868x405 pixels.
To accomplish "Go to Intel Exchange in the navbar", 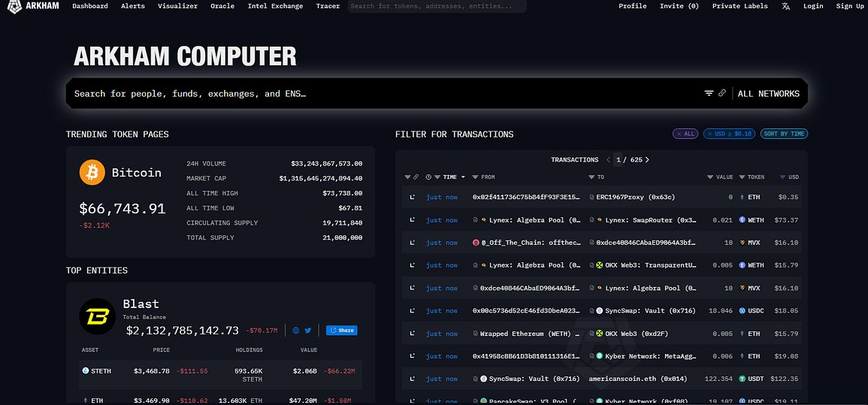I will click(x=275, y=6).
